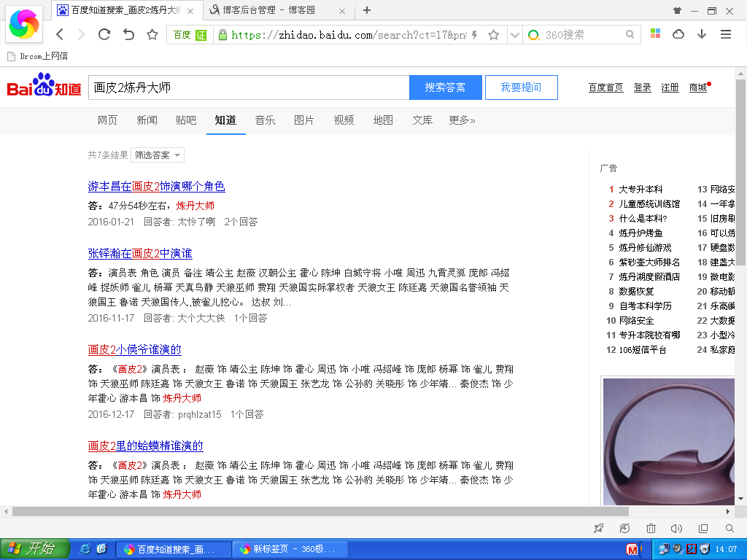The width and height of the screenshot is (747, 560).
Task: Expand the 更多» categories
Action: coord(462,120)
